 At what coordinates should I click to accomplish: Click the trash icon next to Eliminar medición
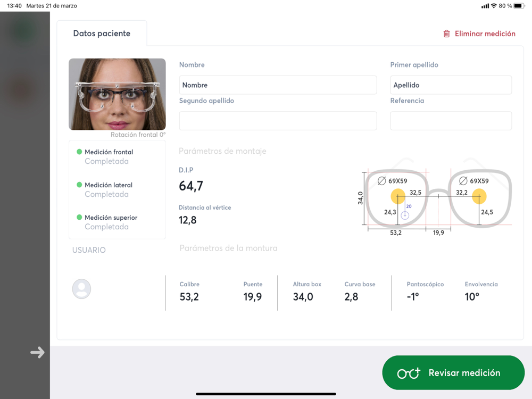(x=446, y=34)
